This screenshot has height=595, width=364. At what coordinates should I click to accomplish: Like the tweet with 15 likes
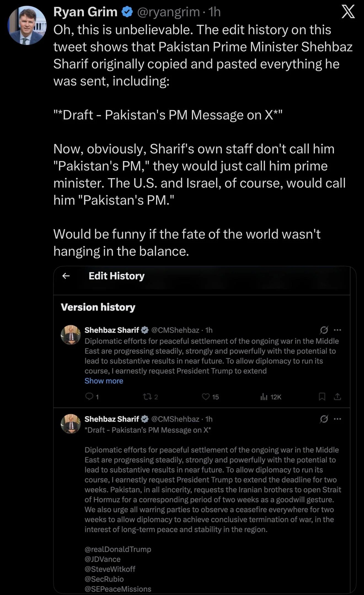click(206, 397)
